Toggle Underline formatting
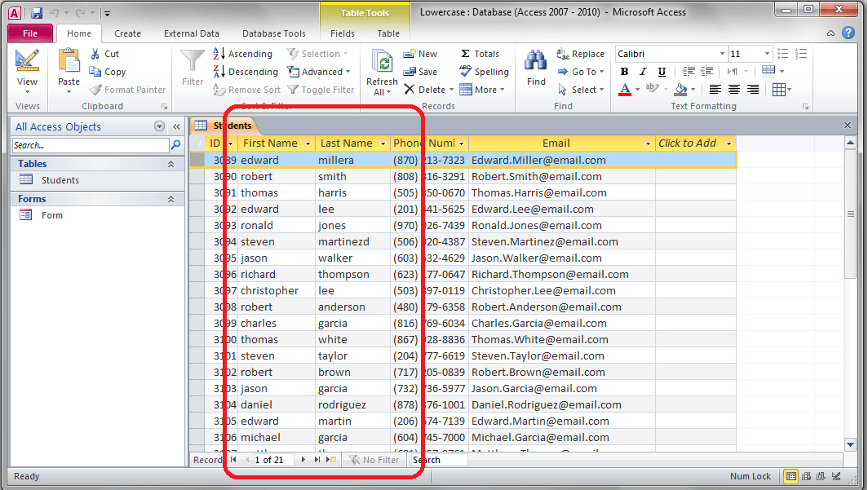Viewport: 868px width, 490px height. click(662, 72)
